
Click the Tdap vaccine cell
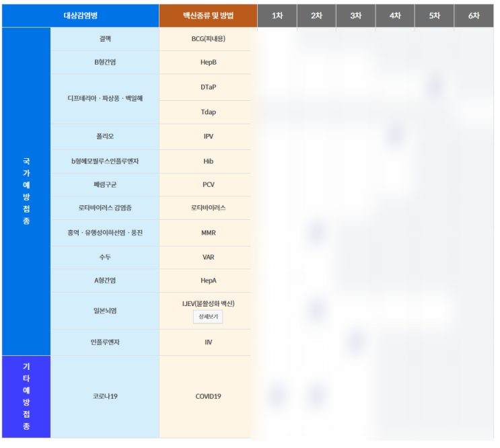208,112
